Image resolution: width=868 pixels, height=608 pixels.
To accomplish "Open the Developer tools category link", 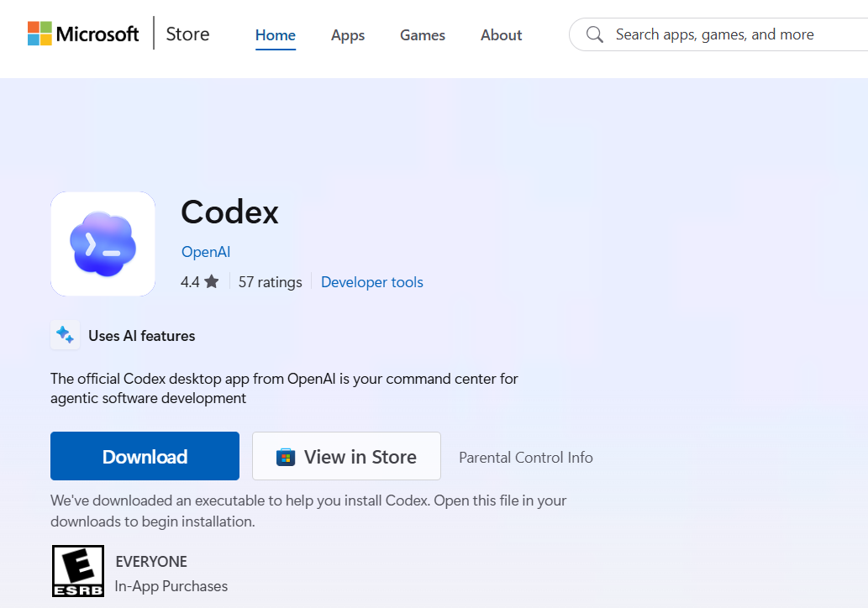I will tap(372, 282).
